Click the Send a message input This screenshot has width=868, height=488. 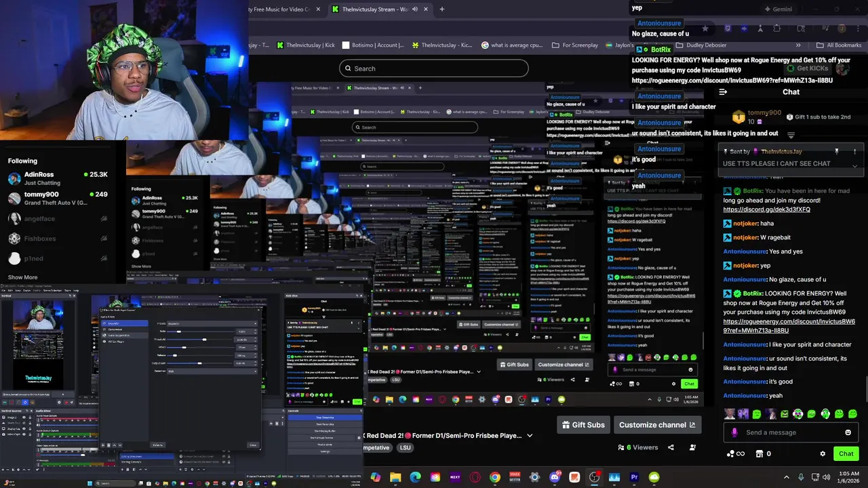click(791, 432)
